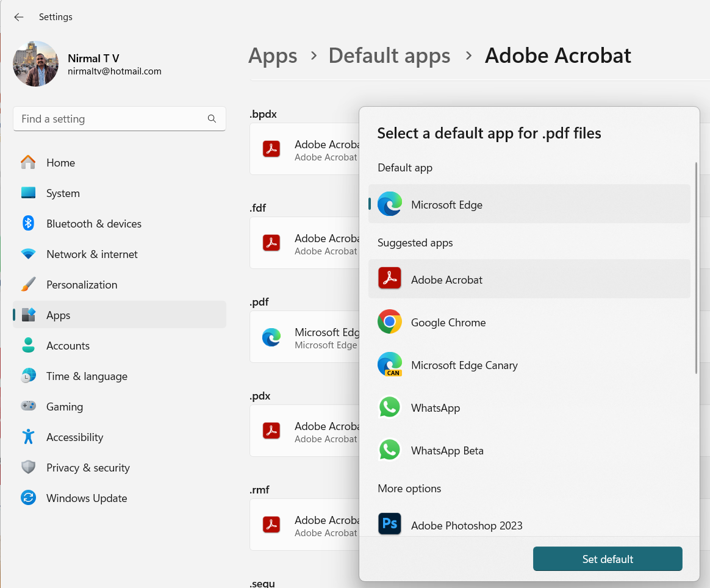
Task: Choose Adobe Acrobat from suggested apps
Action: point(529,279)
